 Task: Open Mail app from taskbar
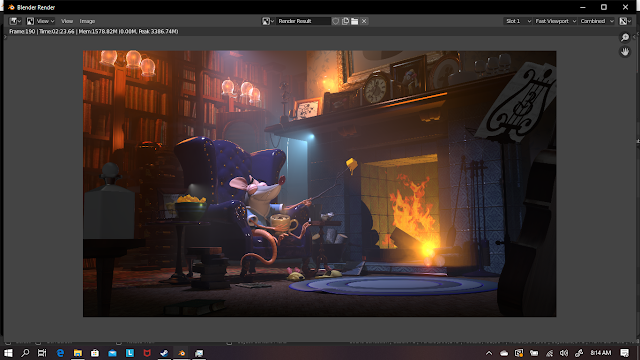coord(112,353)
